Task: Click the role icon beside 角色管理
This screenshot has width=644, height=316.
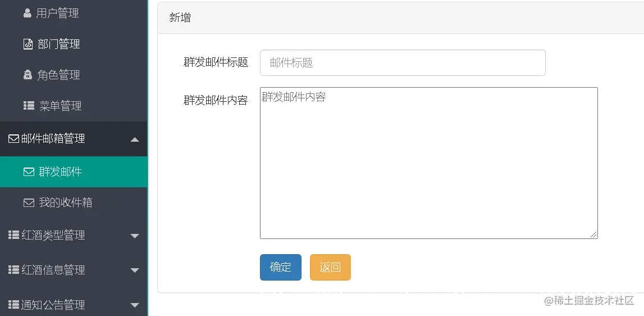Action: (28, 75)
